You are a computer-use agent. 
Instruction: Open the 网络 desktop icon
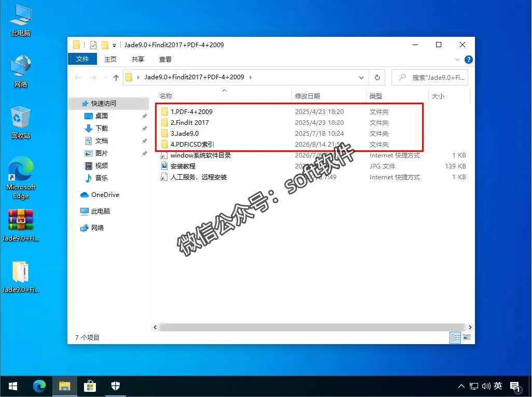tap(21, 71)
